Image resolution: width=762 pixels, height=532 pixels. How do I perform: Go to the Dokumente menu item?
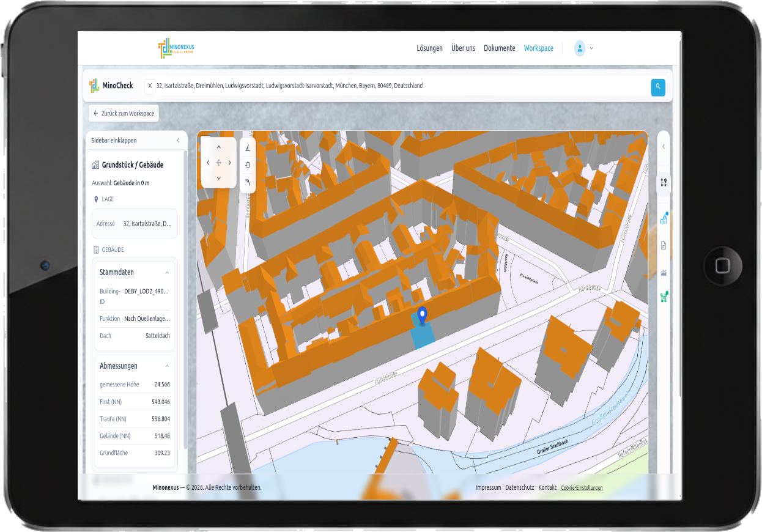[499, 48]
